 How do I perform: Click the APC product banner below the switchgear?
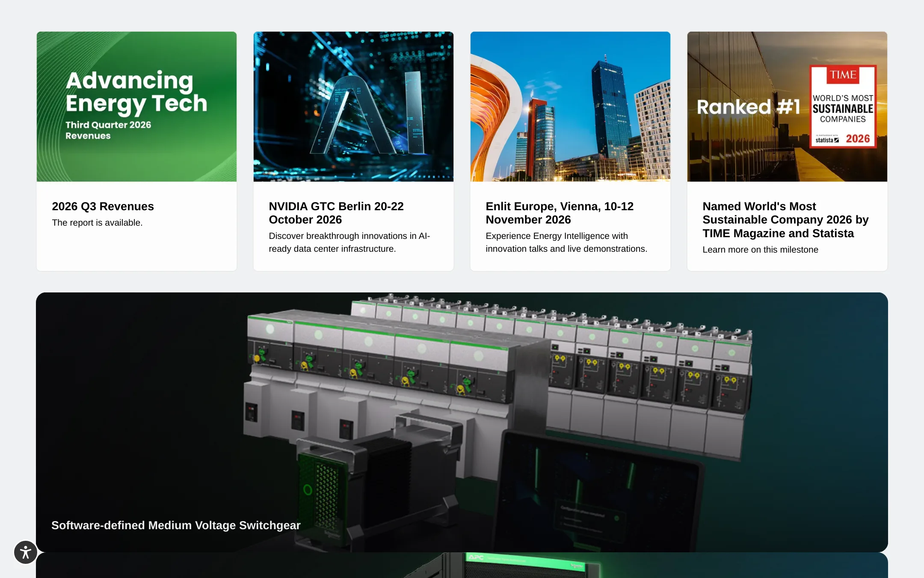point(462,565)
